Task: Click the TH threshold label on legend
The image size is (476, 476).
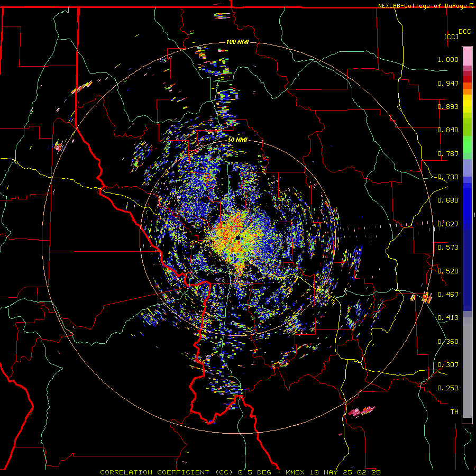Action: click(x=454, y=412)
